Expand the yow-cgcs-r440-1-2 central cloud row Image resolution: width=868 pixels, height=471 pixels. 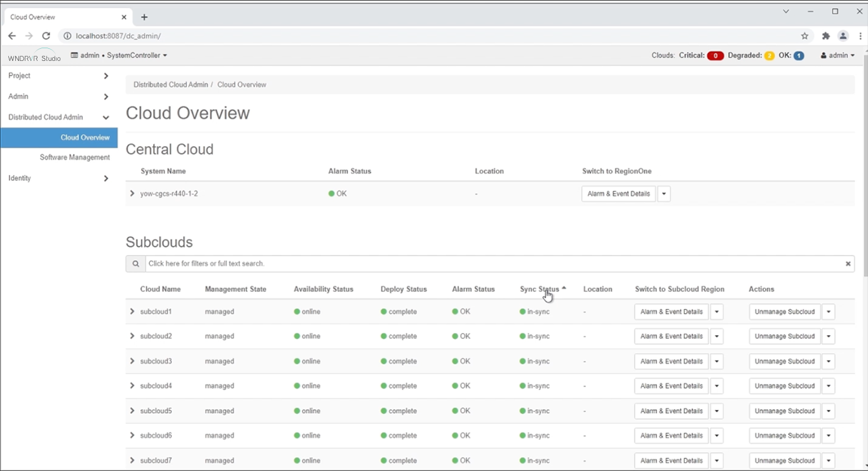[132, 194]
